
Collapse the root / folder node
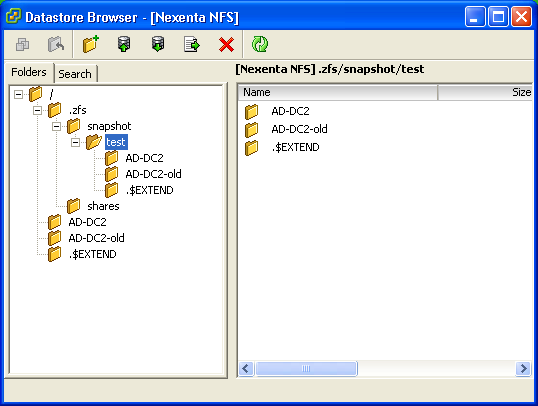tap(19, 94)
